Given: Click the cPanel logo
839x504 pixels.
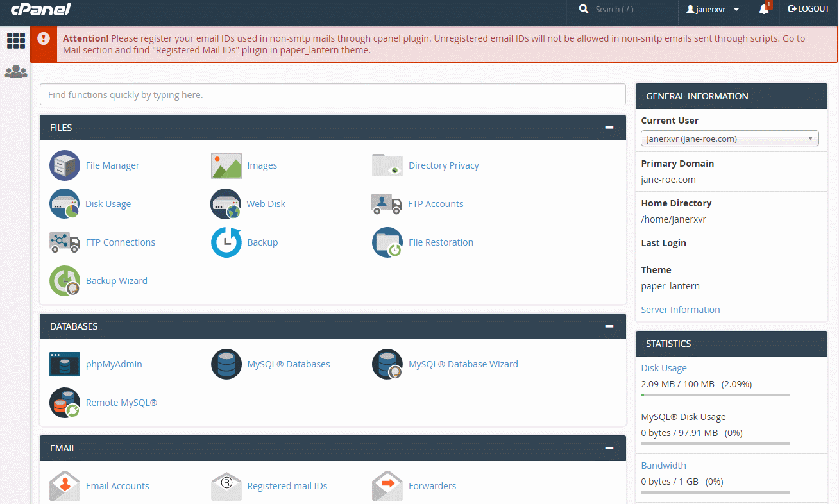Looking at the screenshot, I should click(40, 9).
